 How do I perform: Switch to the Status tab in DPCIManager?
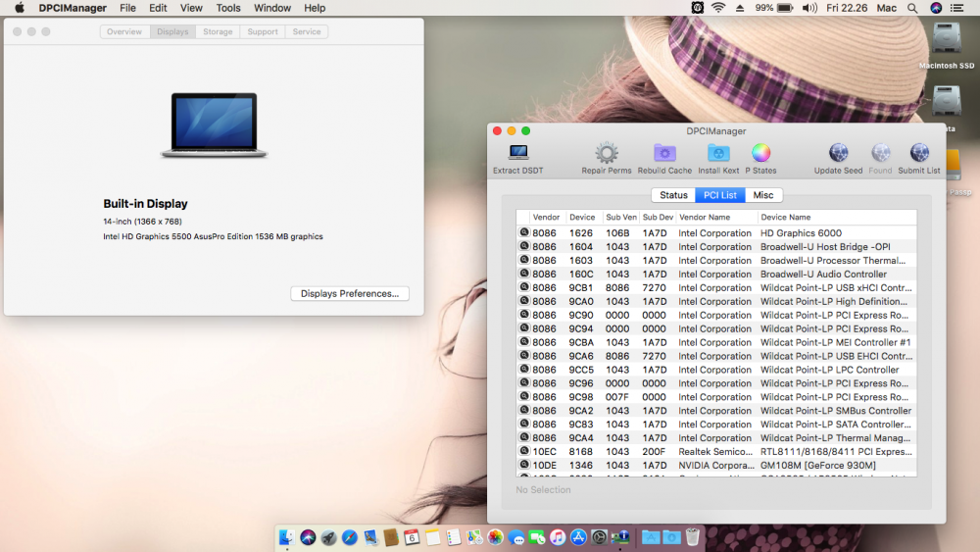click(673, 195)
